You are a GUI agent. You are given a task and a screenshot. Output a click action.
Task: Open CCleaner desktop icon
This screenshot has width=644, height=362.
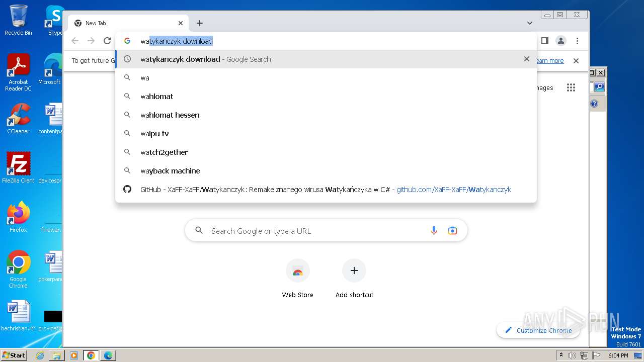[x=18, y=119]
